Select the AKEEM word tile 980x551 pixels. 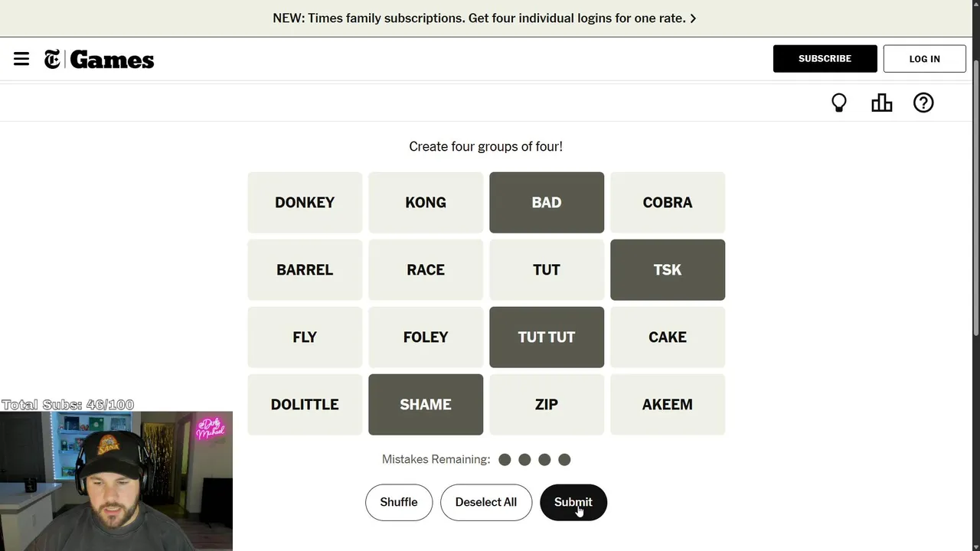668,404
